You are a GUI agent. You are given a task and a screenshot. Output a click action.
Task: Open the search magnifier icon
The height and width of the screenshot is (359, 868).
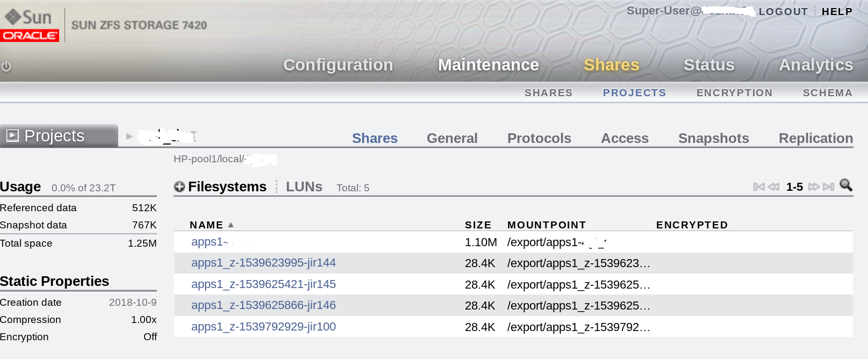[846, 185]
